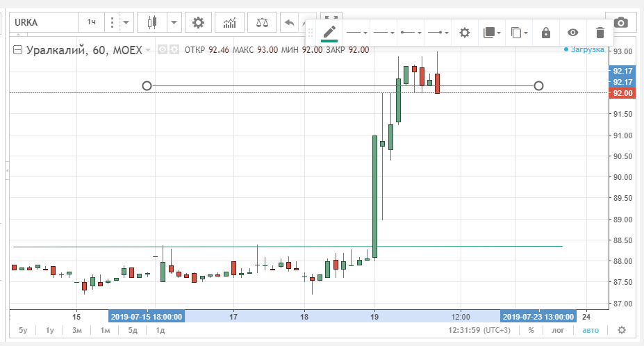Open the three-dot interval options menu

coord(112,22)
